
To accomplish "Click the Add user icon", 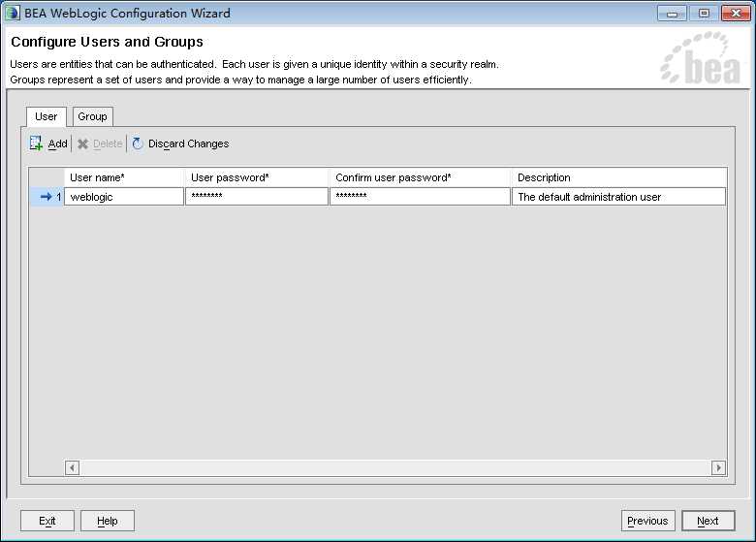I will tap(36, 143).
